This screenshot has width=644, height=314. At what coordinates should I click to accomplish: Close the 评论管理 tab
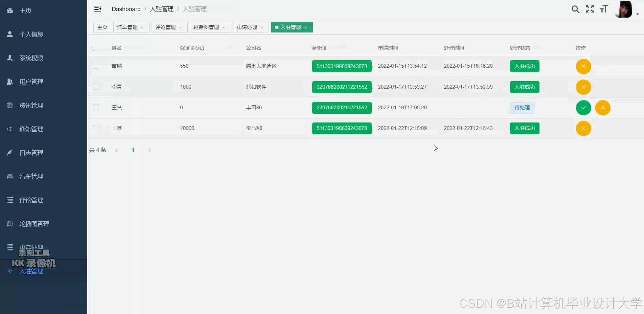pos(181,27)
